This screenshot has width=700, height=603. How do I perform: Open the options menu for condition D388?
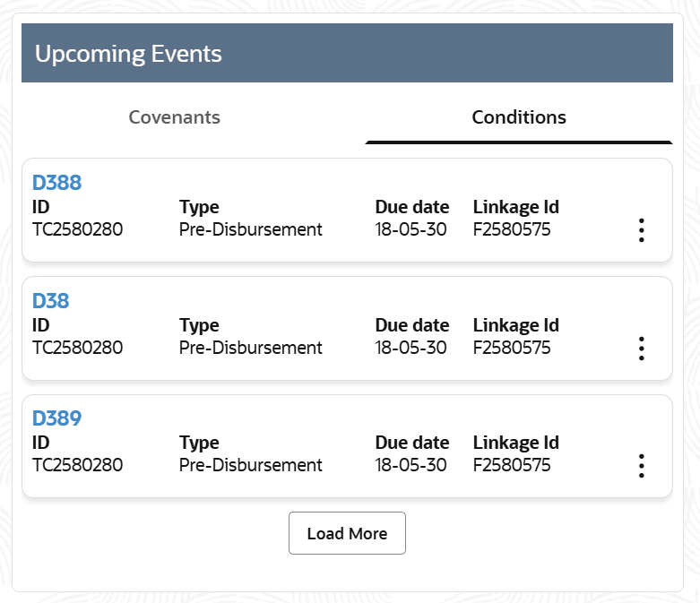(641, 230)
